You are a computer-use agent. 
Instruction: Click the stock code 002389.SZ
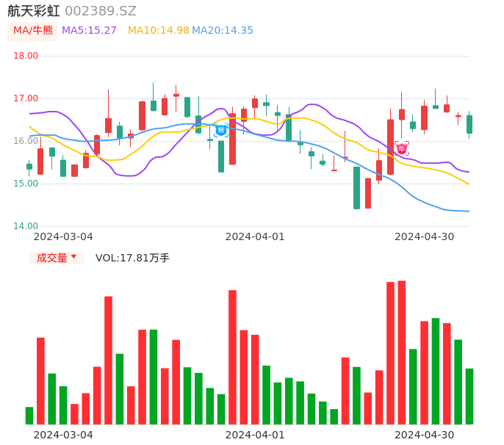click(101, 11)
